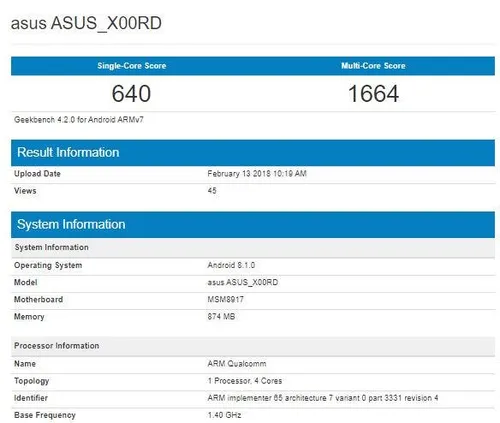Select the Motherboard label
This screenshot has width=500, height=423.
point(38,299)
